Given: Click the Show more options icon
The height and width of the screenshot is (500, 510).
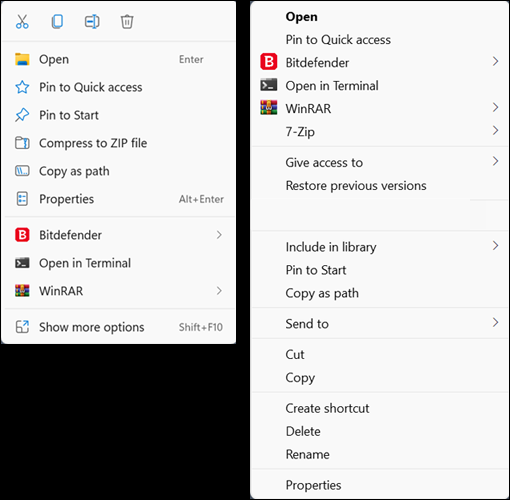Looking at the screenshot, I should pos(22,327).
